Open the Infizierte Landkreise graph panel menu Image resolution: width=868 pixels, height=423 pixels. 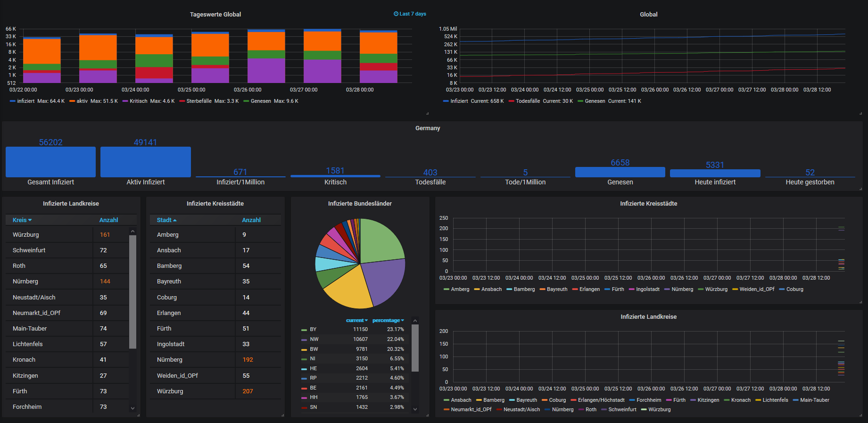648,317
